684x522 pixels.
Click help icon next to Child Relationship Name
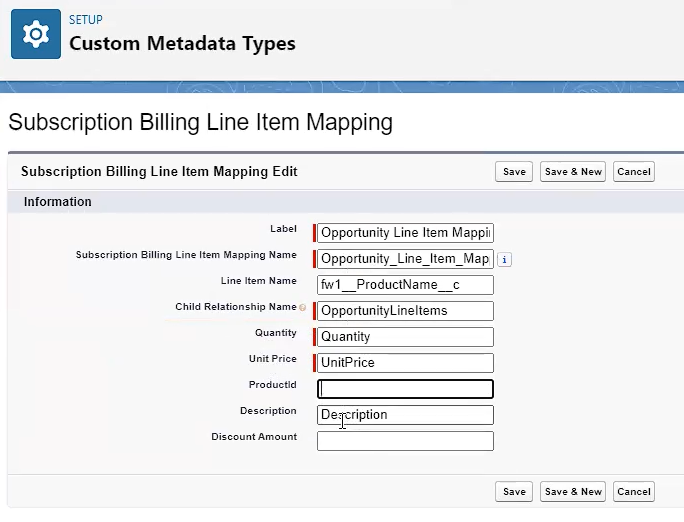[x=302, y=307]
